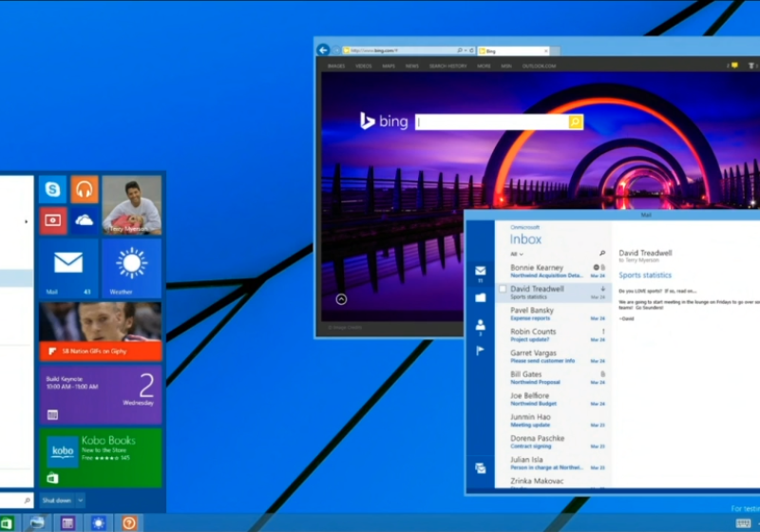Click the Mail window title bar
The image size is (760, 532).
(x=613, y=215)
